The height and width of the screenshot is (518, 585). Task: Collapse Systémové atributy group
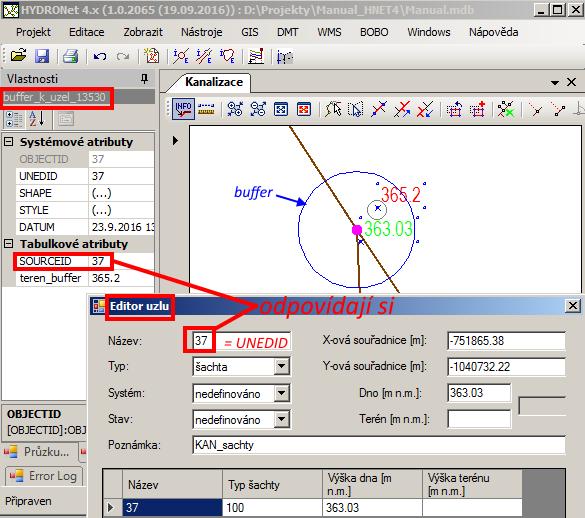tap(9, 142)
